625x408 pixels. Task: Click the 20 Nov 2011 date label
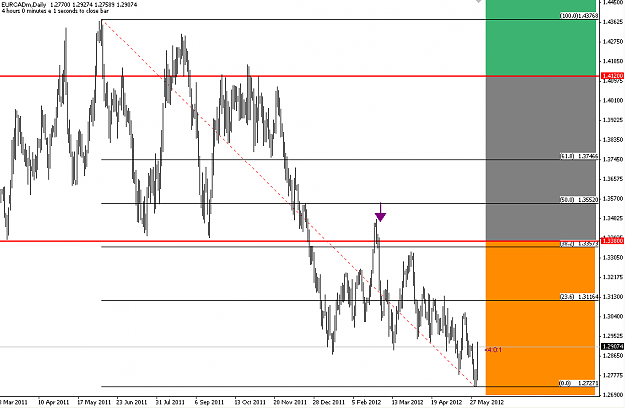point(290,402)
